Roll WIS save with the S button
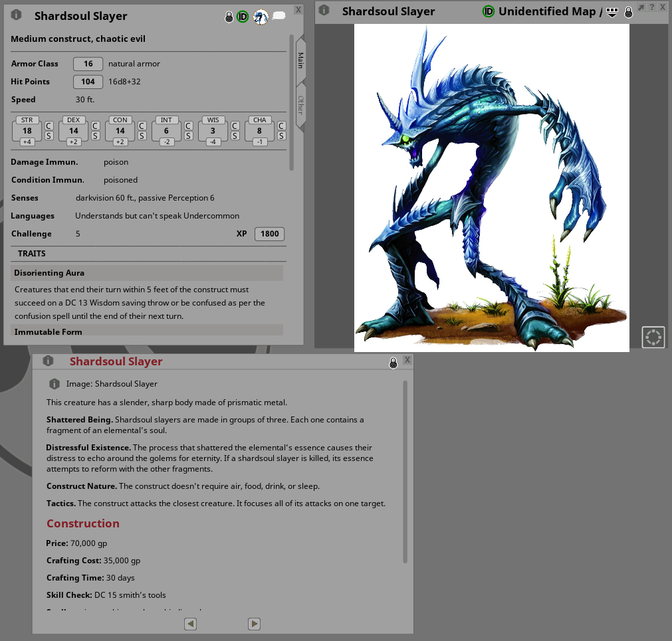This screenshot has width=672, height=641. point(235,136)
